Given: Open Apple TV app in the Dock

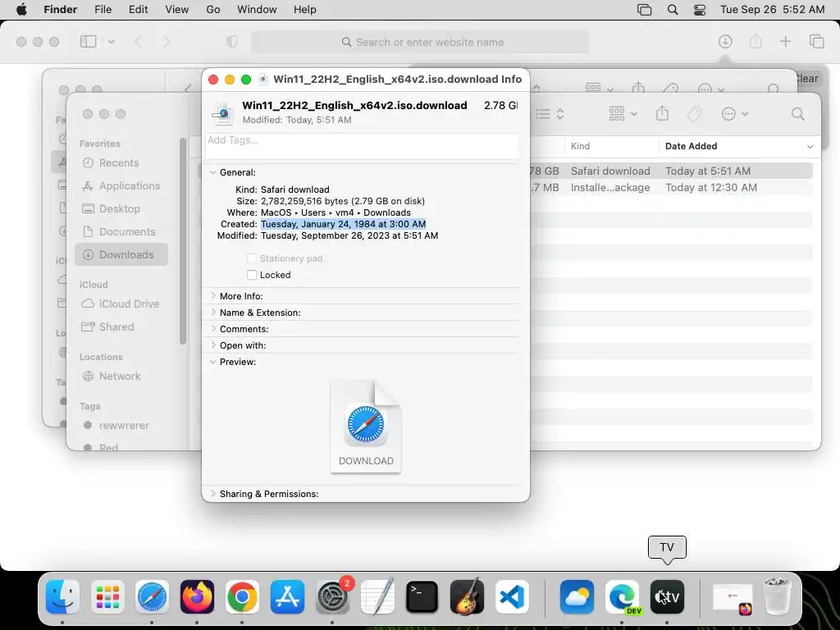Looking at the screenshot, I should tap(667, 597).
